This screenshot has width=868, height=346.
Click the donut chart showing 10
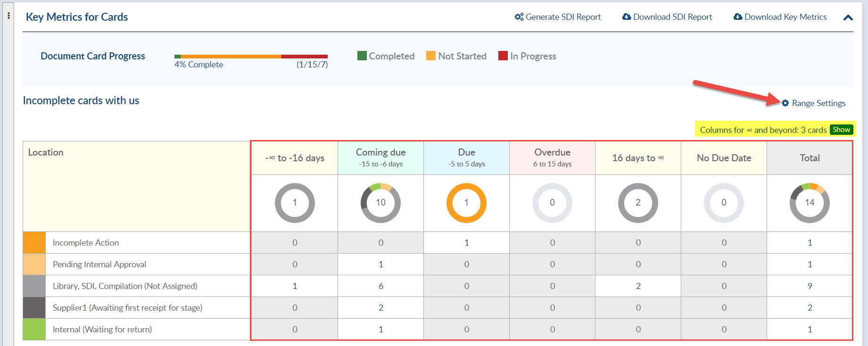click(380, 203)
